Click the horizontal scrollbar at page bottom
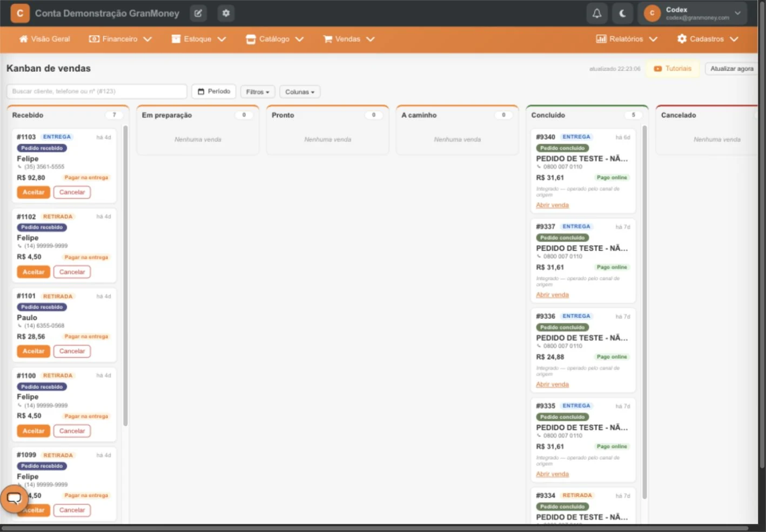The height and width of the screenshot is (532, 766). [375, 528]
